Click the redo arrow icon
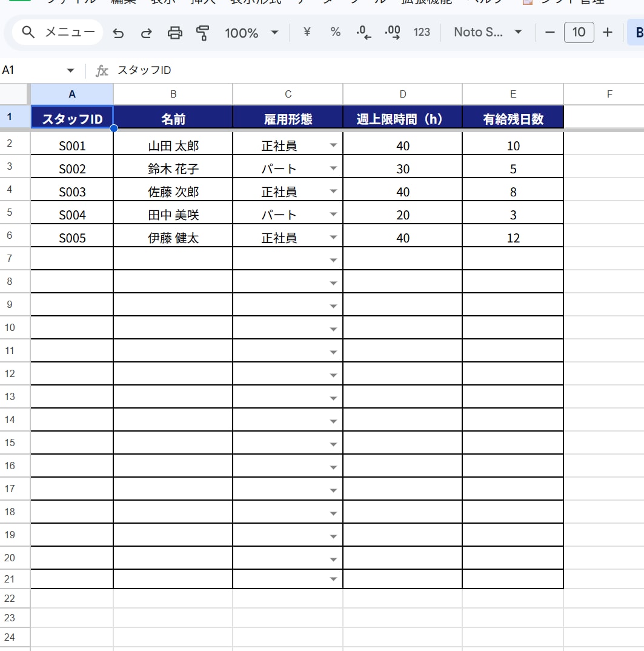Screen dimensions: 644x651 pos(147,32)
